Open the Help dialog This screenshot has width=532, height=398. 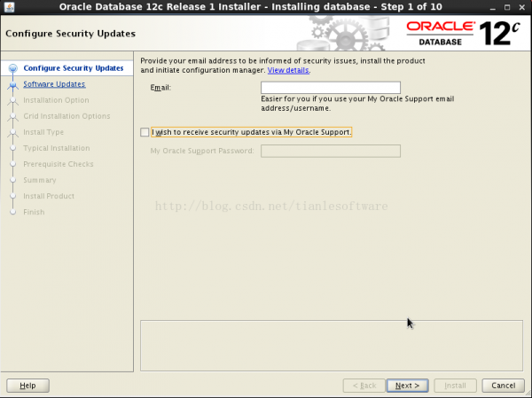[x=27, y=386]
